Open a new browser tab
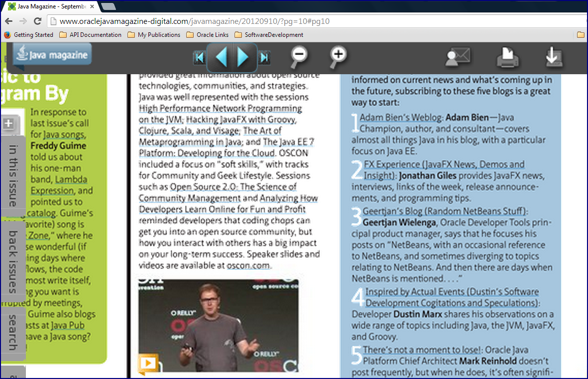Viewport: 588px width, 379px height. [x=109, y=6]
